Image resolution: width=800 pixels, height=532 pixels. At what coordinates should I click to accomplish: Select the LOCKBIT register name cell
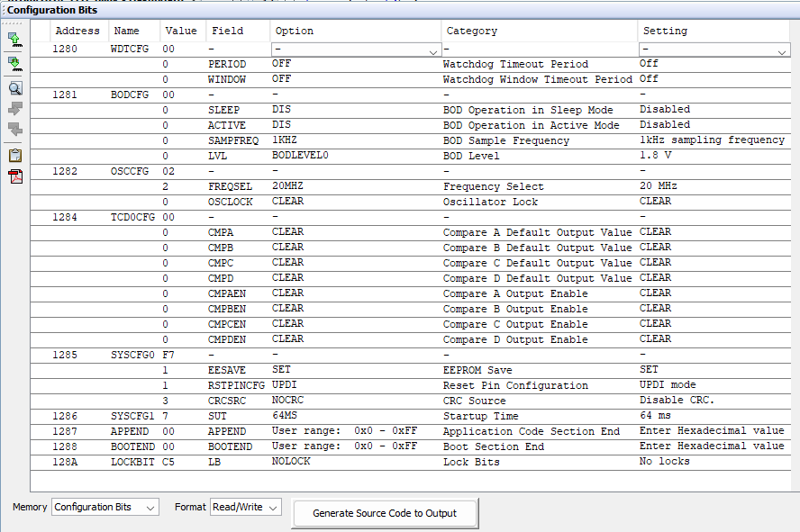(132, 462)
